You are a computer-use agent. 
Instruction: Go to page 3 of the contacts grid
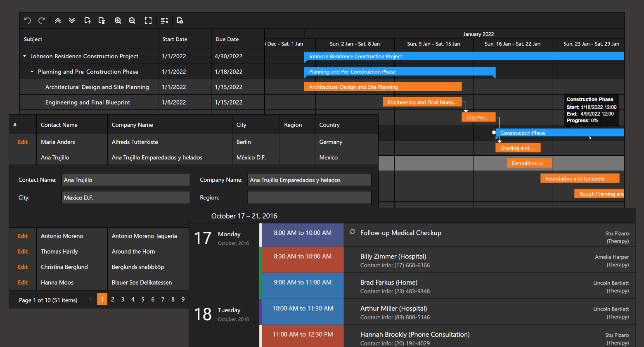click(123, 299)
